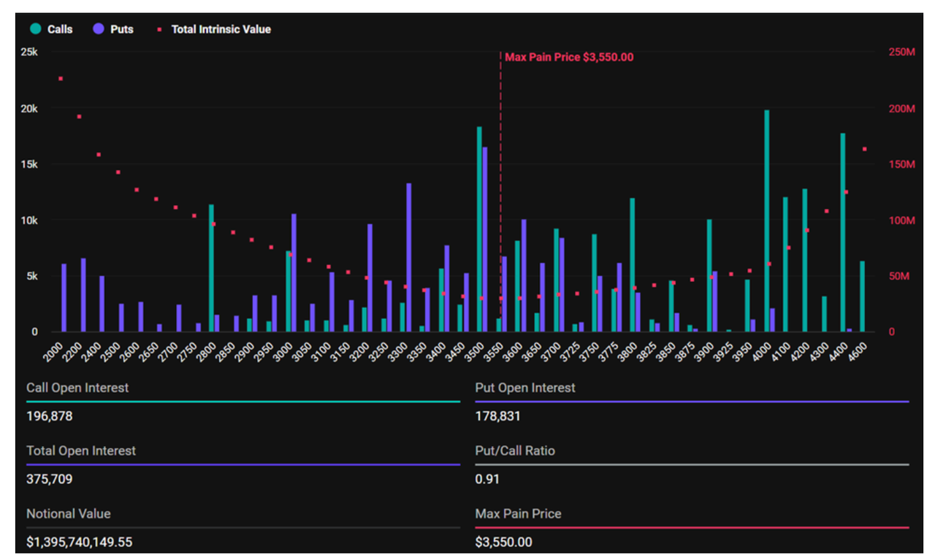This screenshot has height=560, width=935.
Task: Click the tallest calls bar at 4000
Action: click(766, 219)
